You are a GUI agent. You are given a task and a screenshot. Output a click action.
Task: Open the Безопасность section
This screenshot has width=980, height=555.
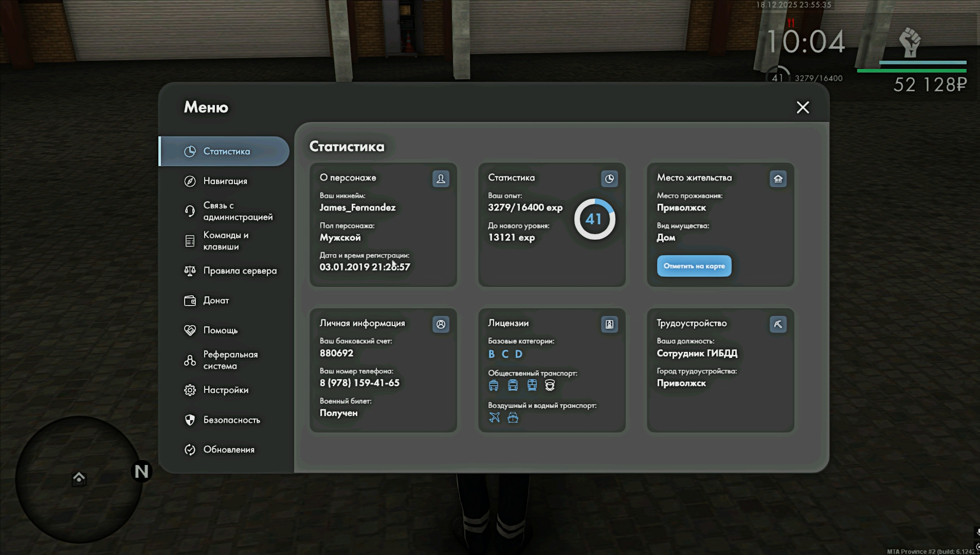click(x=231, y=420)
